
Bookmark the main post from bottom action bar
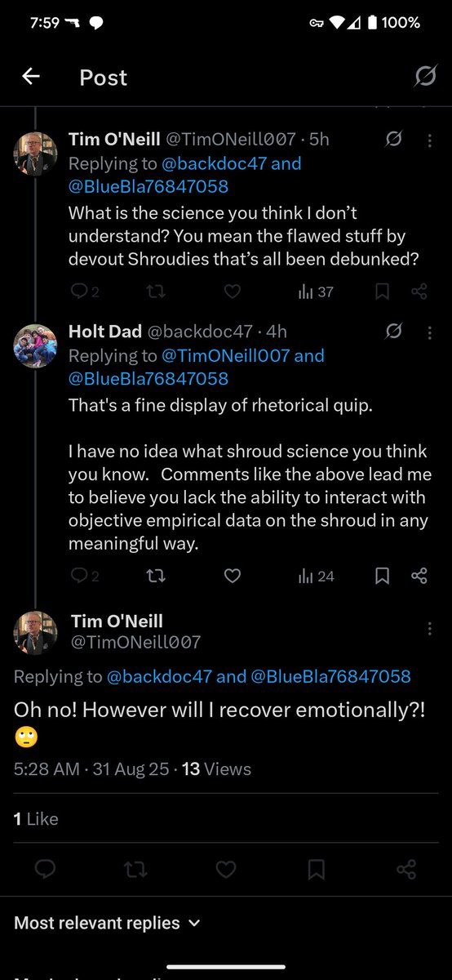pos(317,870)
